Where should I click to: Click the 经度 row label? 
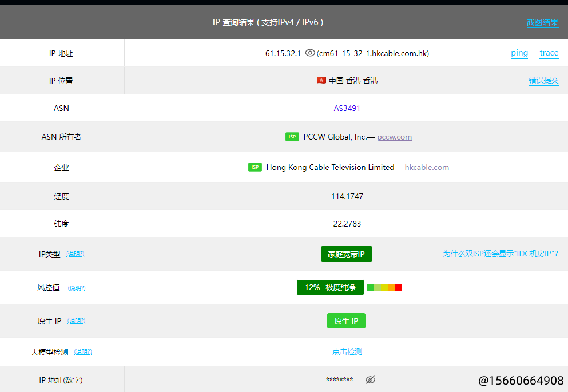pos(61,196)
